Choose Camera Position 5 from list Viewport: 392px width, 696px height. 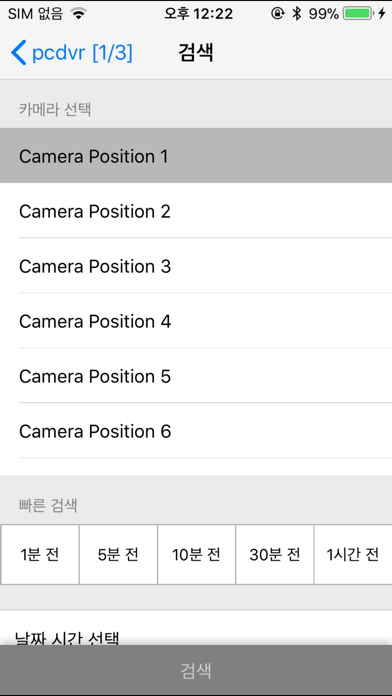pyautogui.click(x=196, y=376)
